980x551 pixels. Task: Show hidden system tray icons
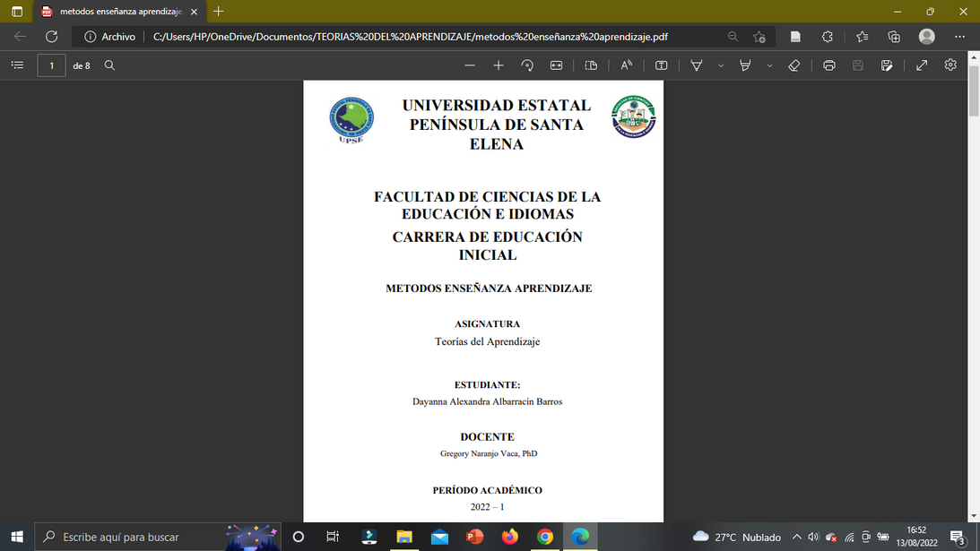[x=797, y=537]
